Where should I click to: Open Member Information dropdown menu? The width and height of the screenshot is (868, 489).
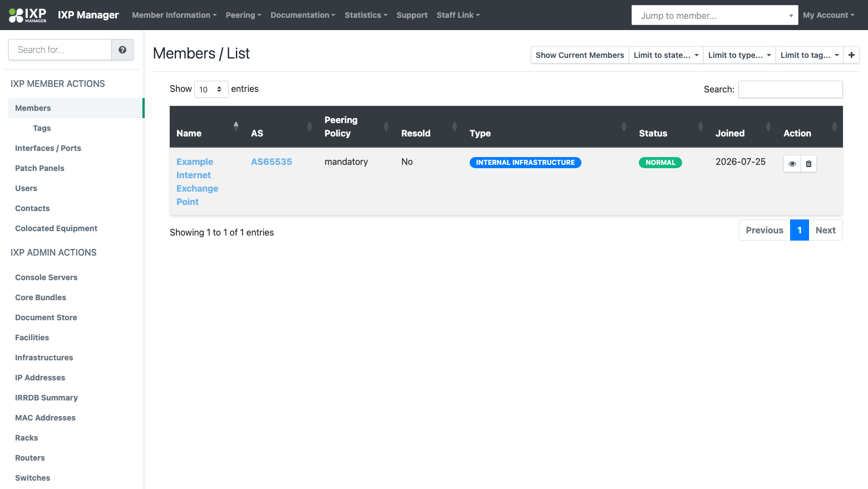[x=174, y=15]
